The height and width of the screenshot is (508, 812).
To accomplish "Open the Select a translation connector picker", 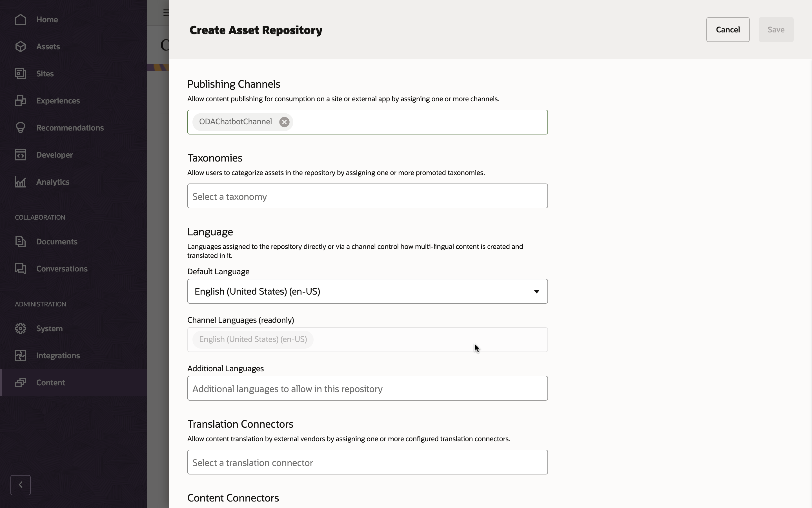I will click(x=367, y=462).
